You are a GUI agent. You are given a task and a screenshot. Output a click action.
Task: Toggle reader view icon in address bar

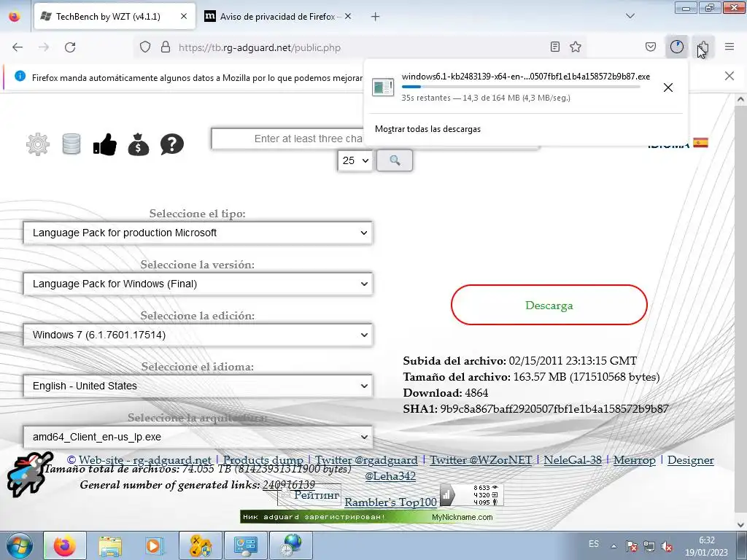tap(554, 47)
